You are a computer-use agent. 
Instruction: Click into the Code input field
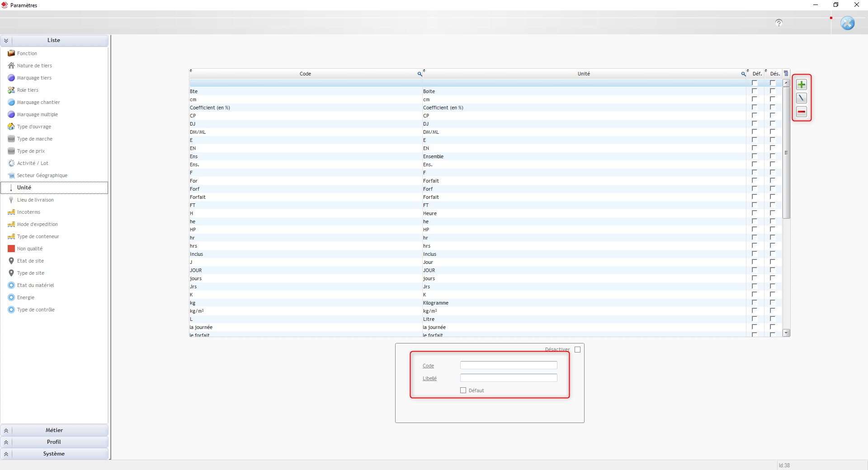click(509, 365)
